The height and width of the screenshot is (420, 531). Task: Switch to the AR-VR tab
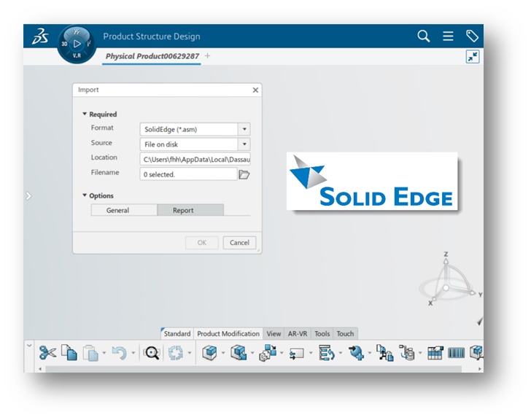click(298, 334)
